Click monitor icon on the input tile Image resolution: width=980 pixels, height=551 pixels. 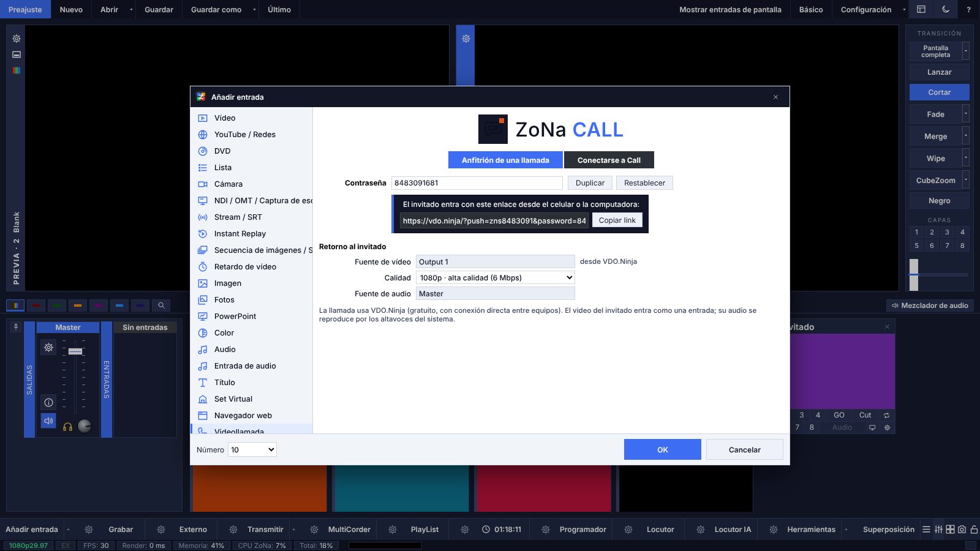[x=872, y=427]
